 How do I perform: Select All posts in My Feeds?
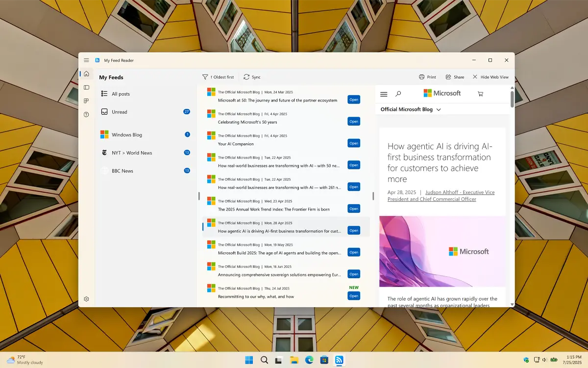(146, 94)
